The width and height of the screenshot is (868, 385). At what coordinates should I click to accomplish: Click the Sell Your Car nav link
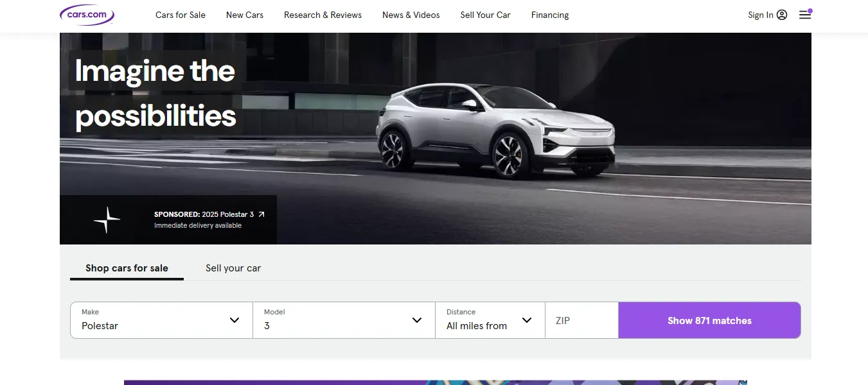(x=485, y=15)
